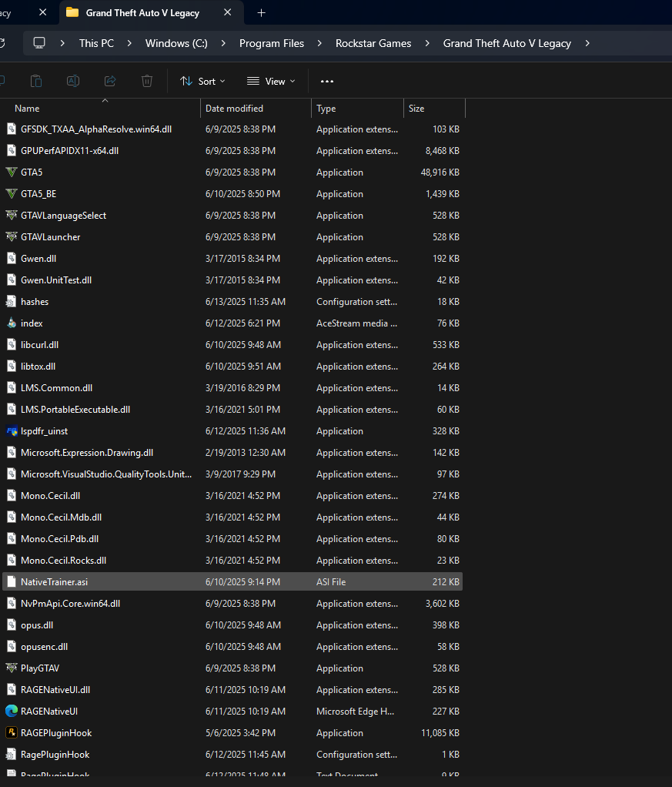The image size is (672, 787).
Task: Select the GTA5 application file icon
Action: (12, 172)
